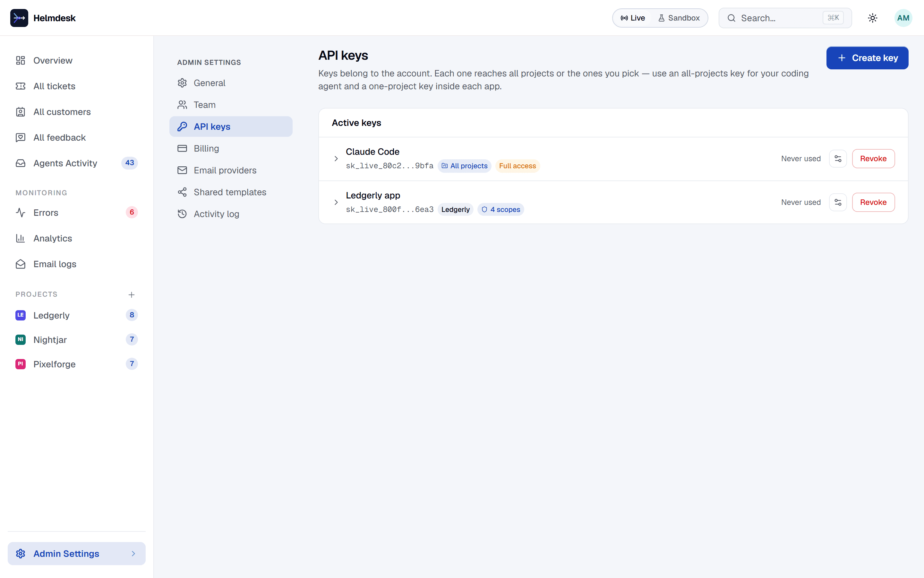
Task: Click the Analytics bar chart icon
Action: click(21, 238)
